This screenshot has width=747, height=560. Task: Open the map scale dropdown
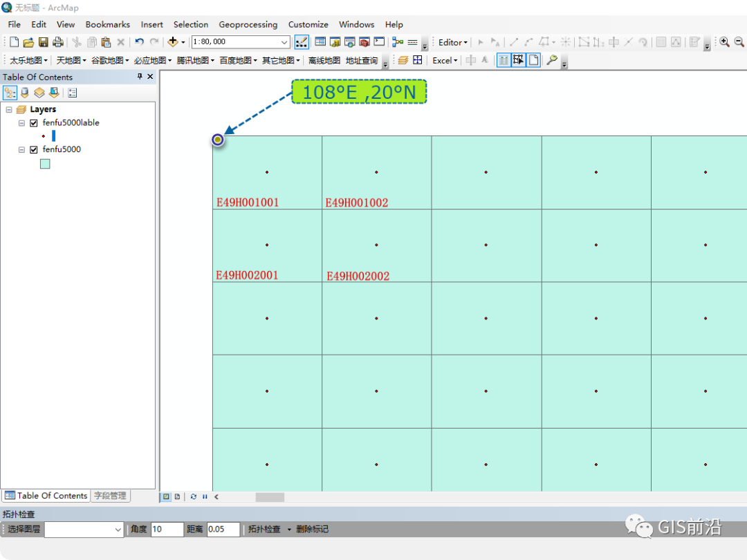[x=284, y=42]
